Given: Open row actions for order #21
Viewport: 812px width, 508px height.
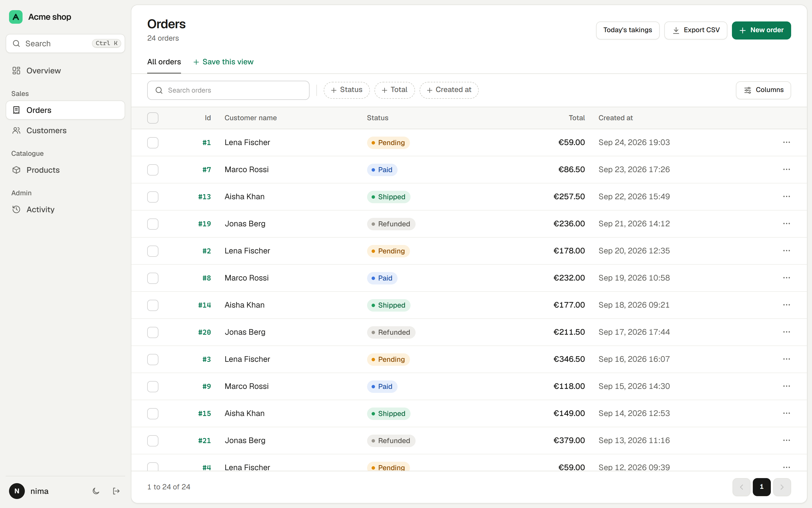Looking at the screenshot, I should [x=787, y=441].
